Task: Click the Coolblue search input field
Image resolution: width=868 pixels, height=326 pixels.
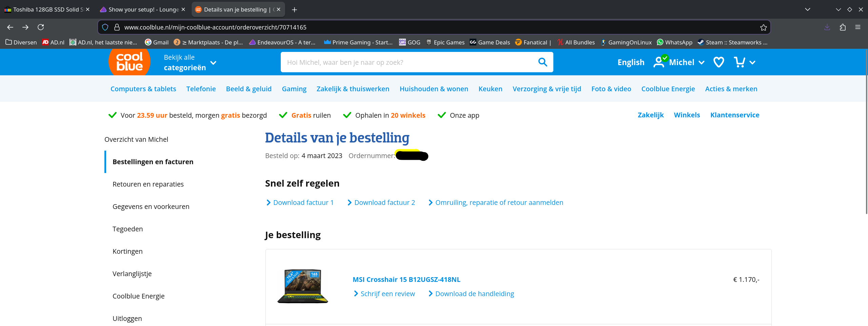Action: [x=407, y=62]
